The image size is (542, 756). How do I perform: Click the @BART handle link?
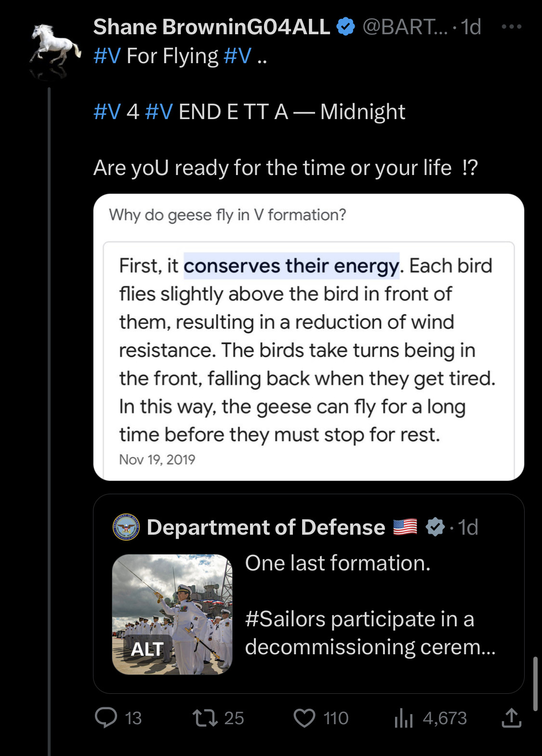pos(405,27)
